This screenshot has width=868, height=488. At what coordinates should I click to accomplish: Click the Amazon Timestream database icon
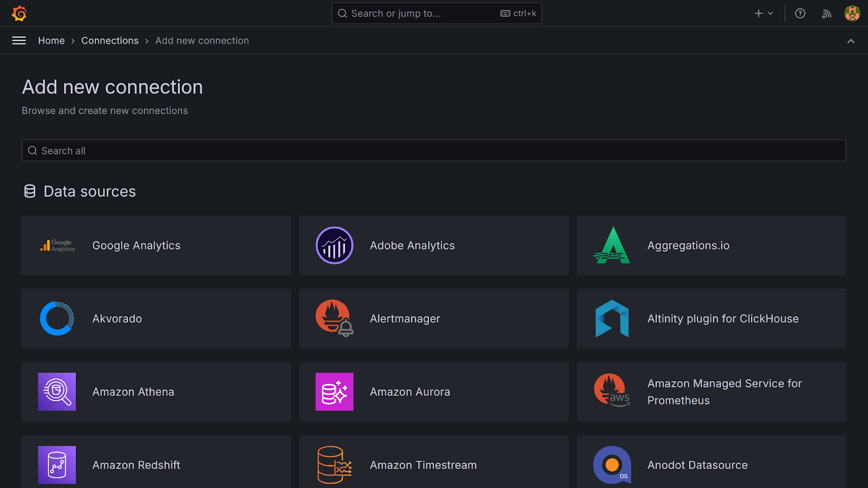pos(335,465)
